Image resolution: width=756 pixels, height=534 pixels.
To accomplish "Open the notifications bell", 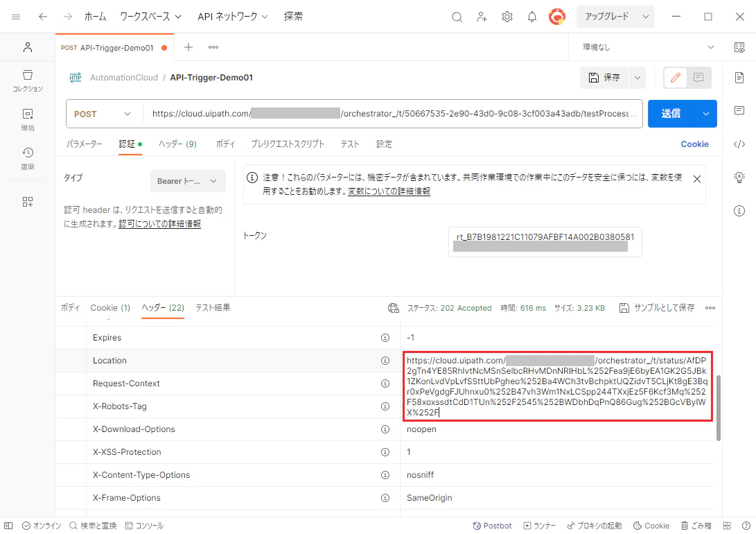I will pos(531,17).
